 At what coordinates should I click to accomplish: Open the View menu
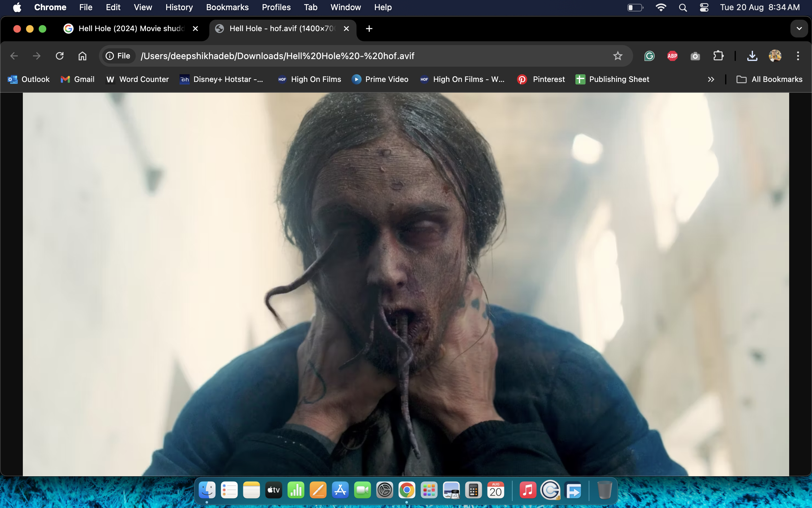point(143,7)
